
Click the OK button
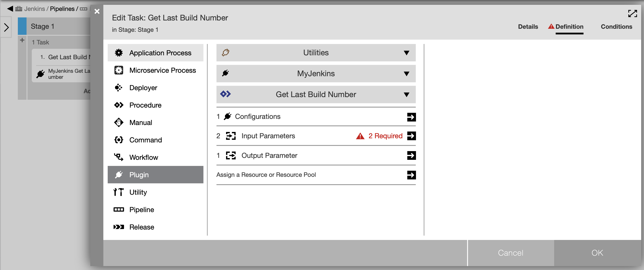597,253
